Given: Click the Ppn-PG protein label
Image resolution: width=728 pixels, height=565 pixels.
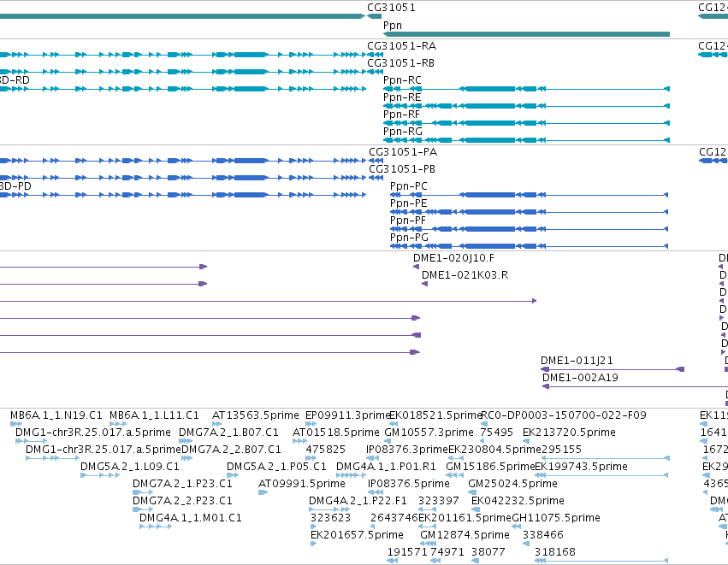Looking at the screenshot, I should [409, 238].
